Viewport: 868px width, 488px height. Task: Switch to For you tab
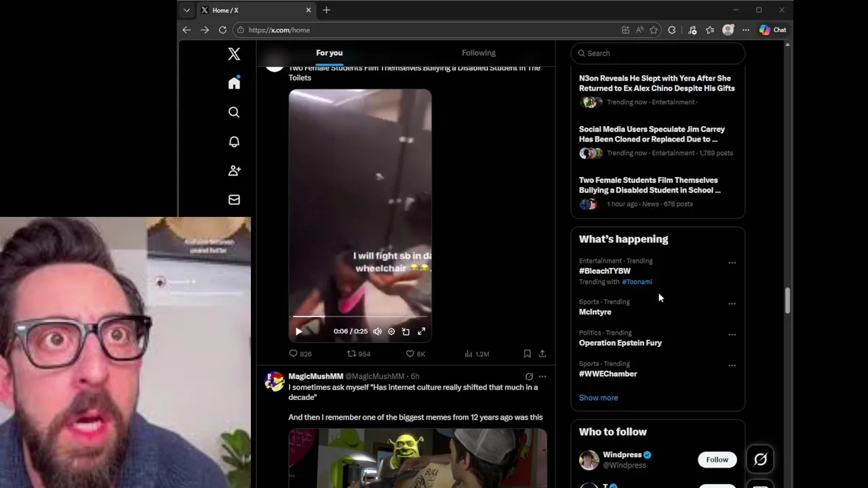329,53
